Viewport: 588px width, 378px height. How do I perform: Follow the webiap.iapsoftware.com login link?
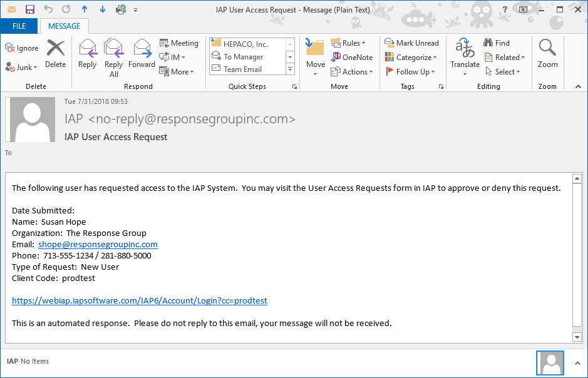coord(140,301)
